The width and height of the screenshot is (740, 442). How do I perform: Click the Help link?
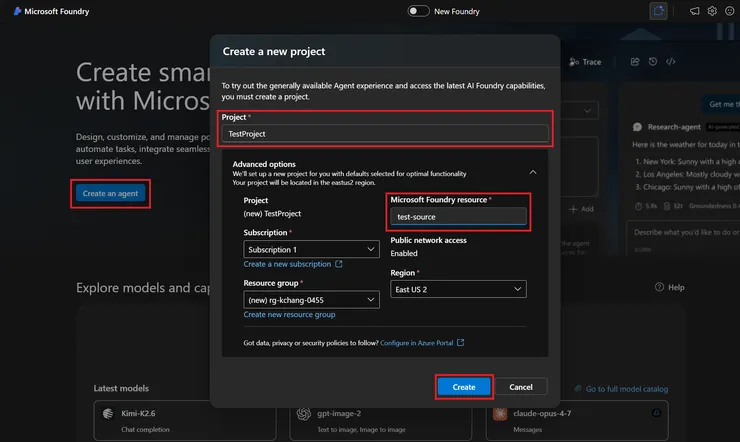click(670, 287)
